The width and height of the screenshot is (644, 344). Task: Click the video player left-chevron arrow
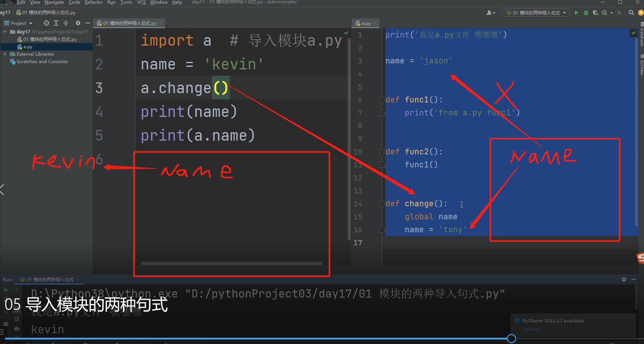3,189
